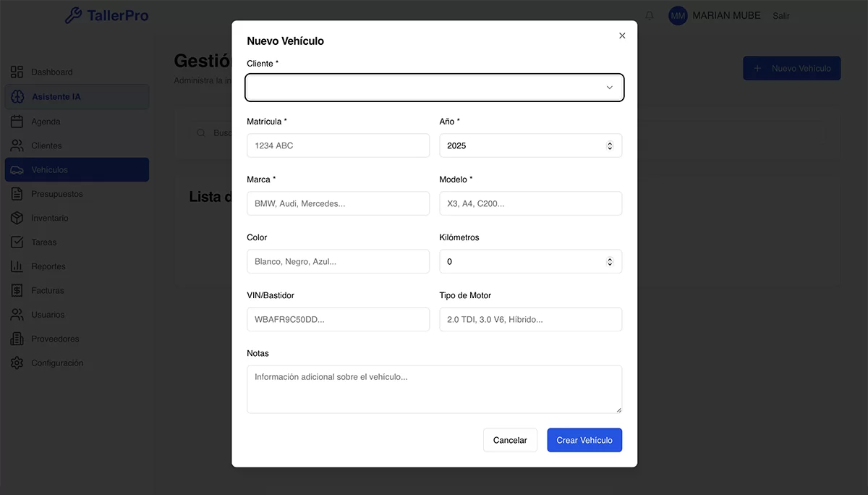Click the plus icon on Nuevo Vehículo button
This screenshot has width=868, height=495.
click(758, 68)
